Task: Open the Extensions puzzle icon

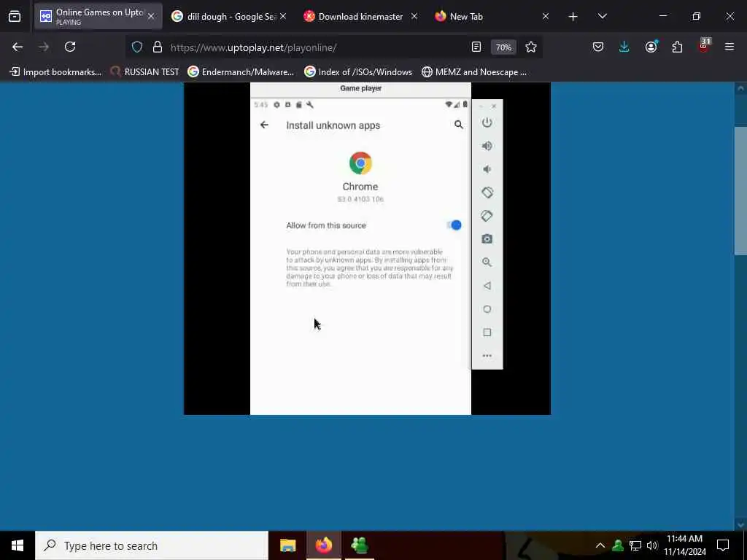Action: 677,47
